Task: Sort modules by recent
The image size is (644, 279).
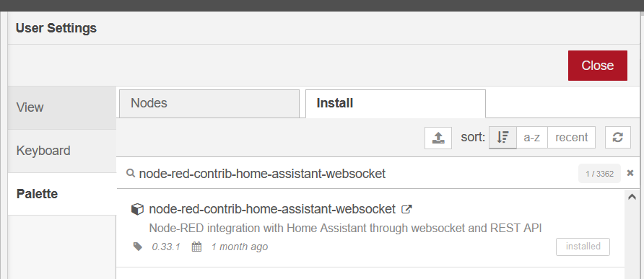Action: click(571, 138)
